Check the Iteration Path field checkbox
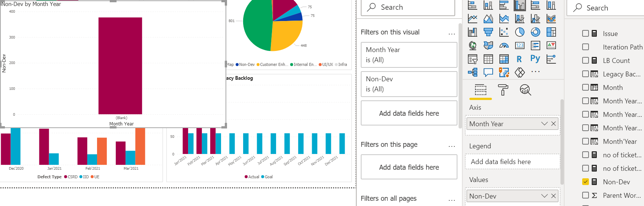 (x=586, y=47)
